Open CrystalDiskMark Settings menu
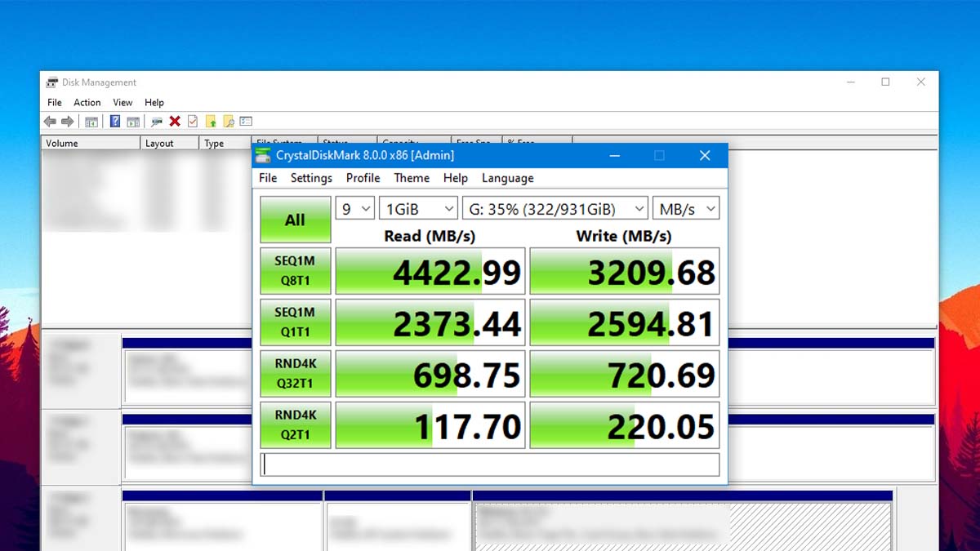This screenshot has height=551, width=980. tap(311, 178)
